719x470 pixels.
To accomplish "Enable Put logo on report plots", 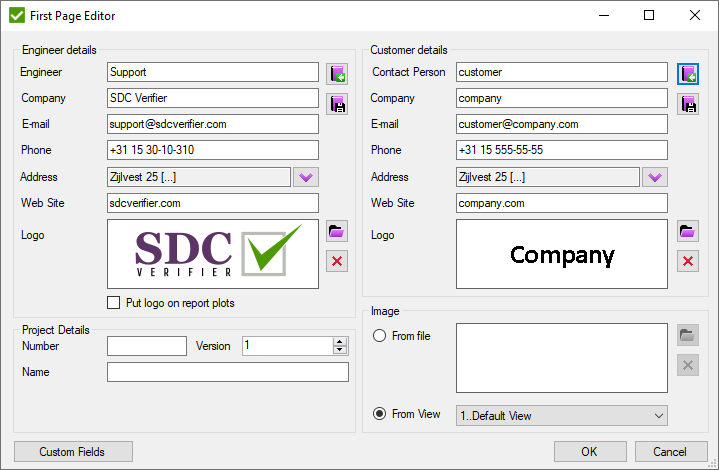I will point(114,303).
